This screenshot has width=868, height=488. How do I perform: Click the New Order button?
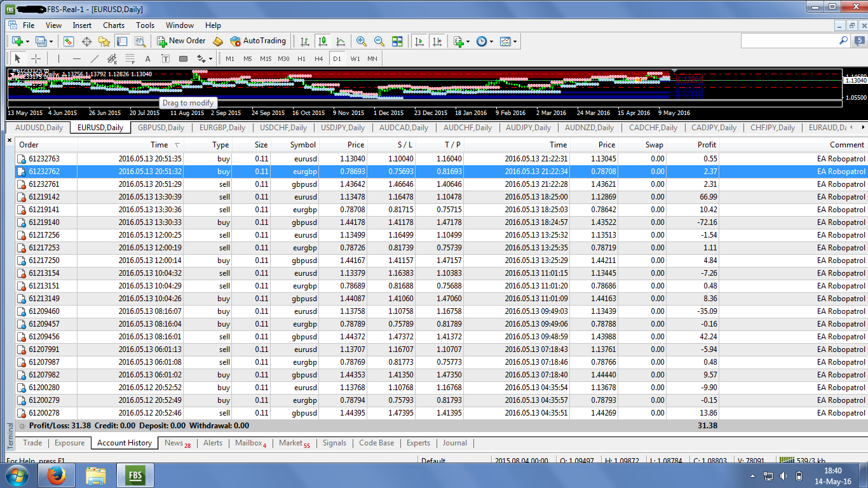(x=182, y=41)
